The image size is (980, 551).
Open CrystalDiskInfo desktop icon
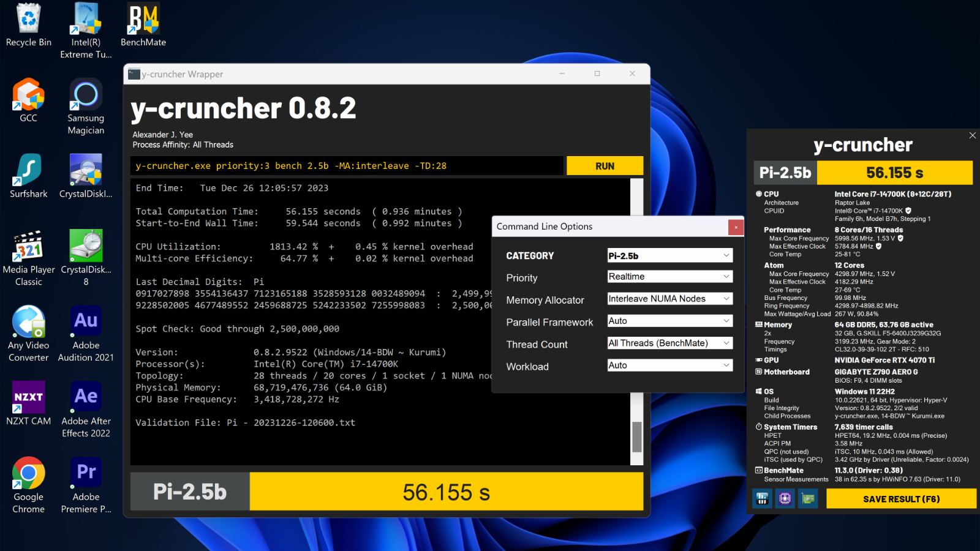86,176
